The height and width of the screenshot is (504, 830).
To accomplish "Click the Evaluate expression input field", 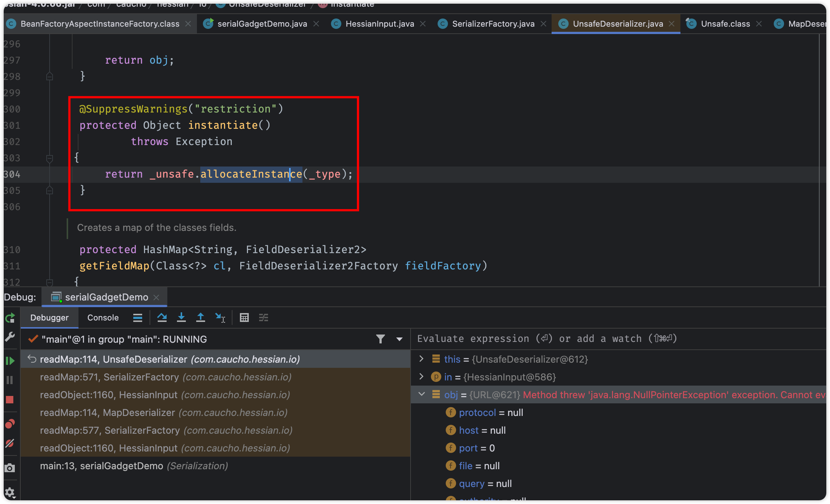I will tap(618, 339).
